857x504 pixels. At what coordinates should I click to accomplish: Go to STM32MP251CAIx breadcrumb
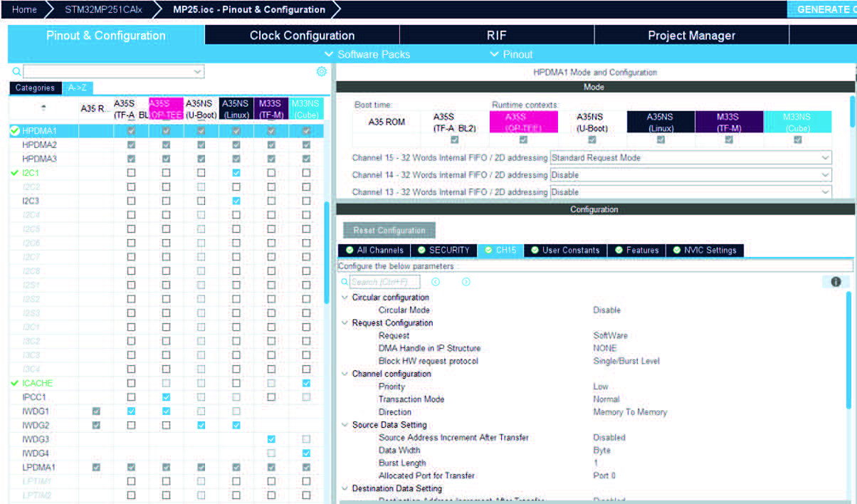coord(105,9)
